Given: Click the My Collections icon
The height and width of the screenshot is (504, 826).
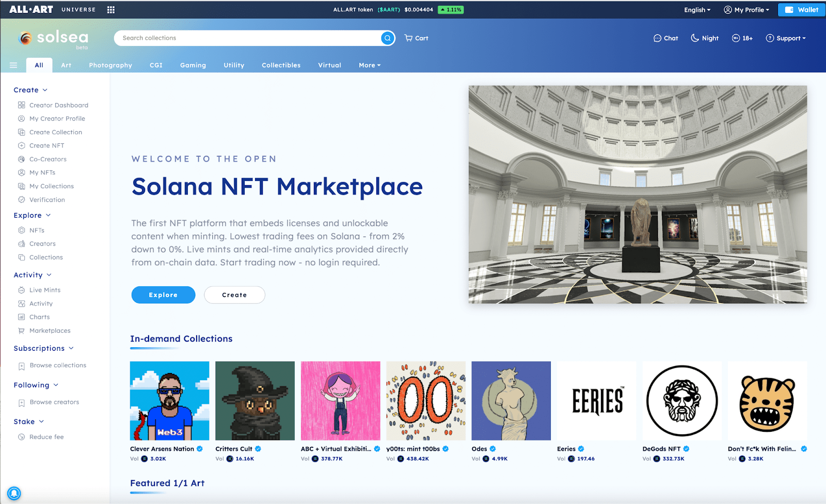Looking at the screenshot, I should 22,186.
